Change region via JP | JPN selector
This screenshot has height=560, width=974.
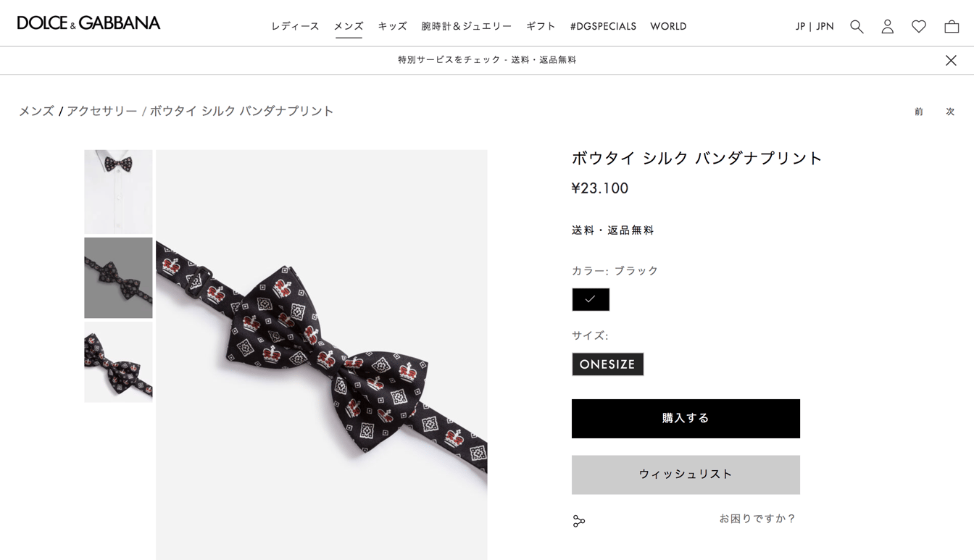coord(815,27)
